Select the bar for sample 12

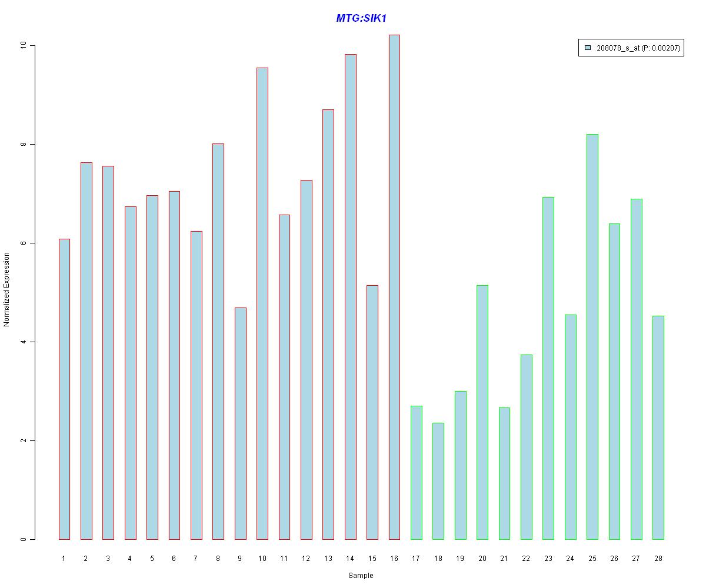[307, 359]
